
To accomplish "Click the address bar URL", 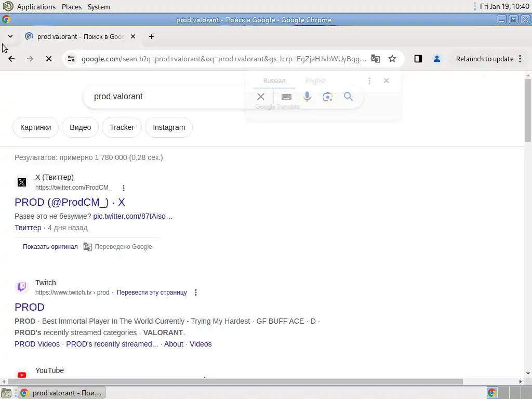I will coord(224,59).
